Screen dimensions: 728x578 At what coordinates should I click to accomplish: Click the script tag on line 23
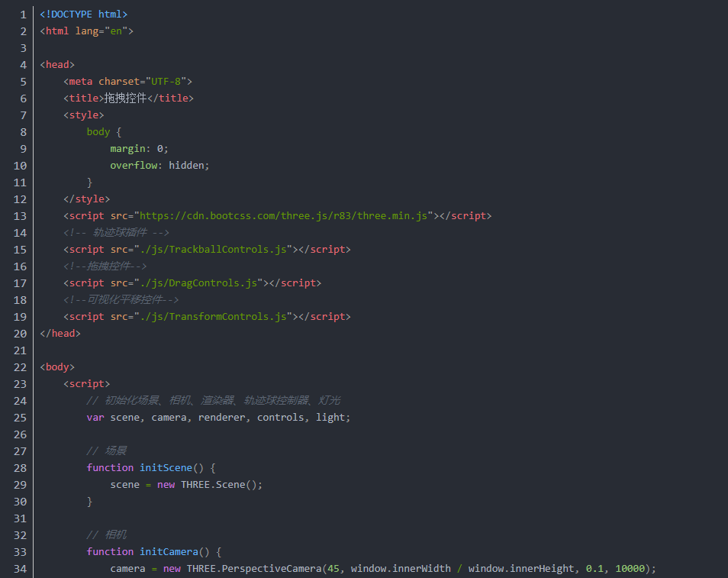(87, 384)
